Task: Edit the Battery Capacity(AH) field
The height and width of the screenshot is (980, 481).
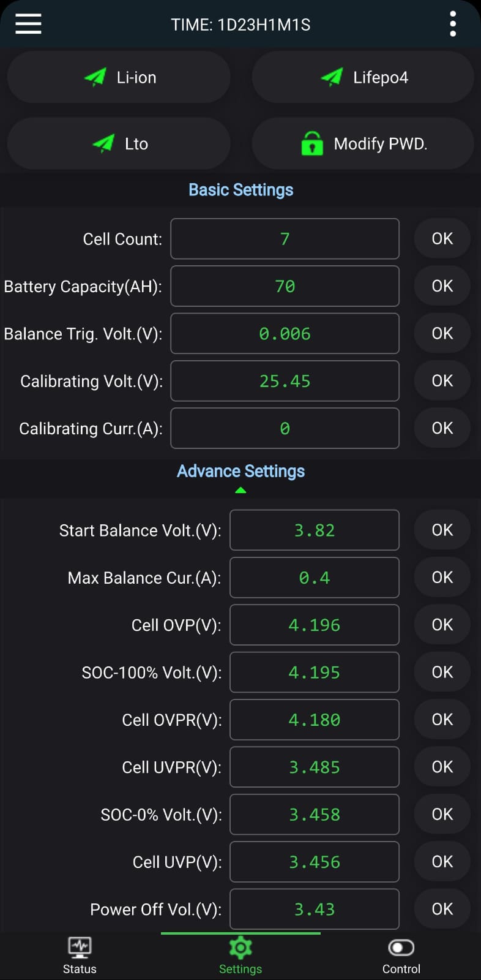Action: point(285,286)
